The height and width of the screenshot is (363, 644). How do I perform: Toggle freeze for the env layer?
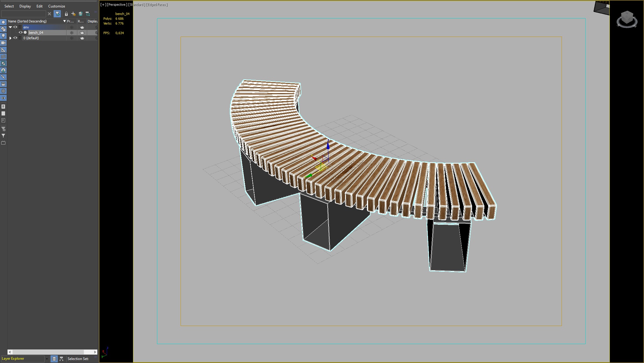[x=72, y=27]
